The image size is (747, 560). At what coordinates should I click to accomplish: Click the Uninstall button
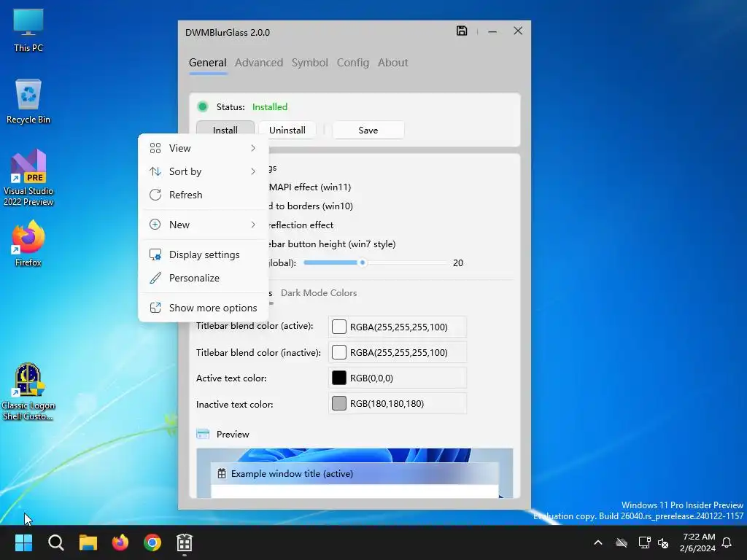pyautogui.click(x=287, y=130)
